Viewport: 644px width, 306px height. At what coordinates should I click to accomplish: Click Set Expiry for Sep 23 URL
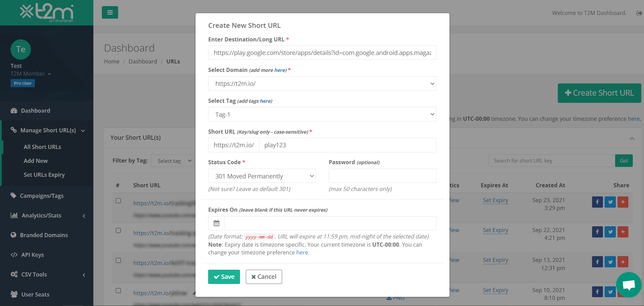[x=496, y=200]
